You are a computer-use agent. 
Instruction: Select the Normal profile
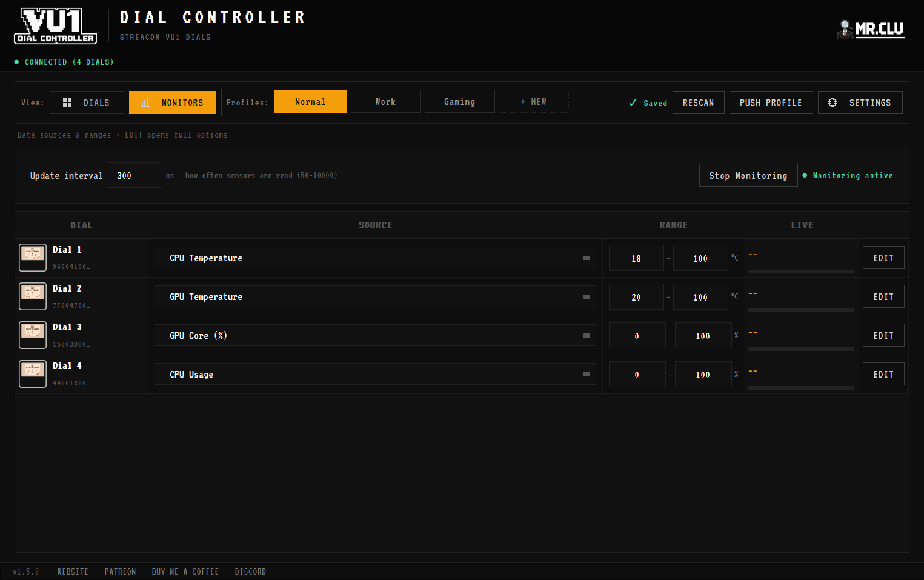(311, 101)
